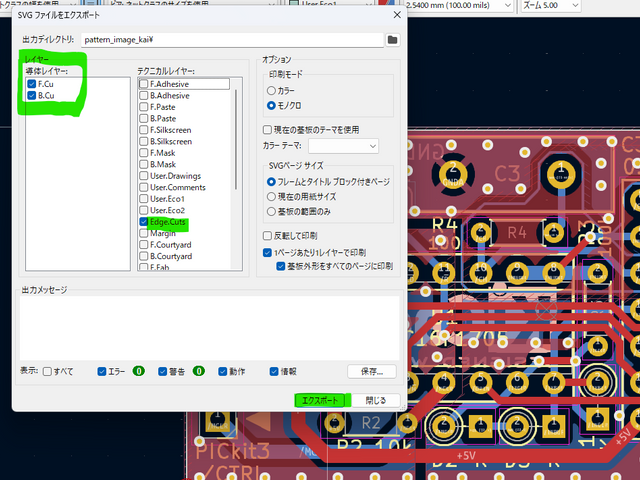Viewport: 640px width, 480px height.
Task: Enable the F.Silkscreen layer checkbox
Action: [x=144, y=130]
